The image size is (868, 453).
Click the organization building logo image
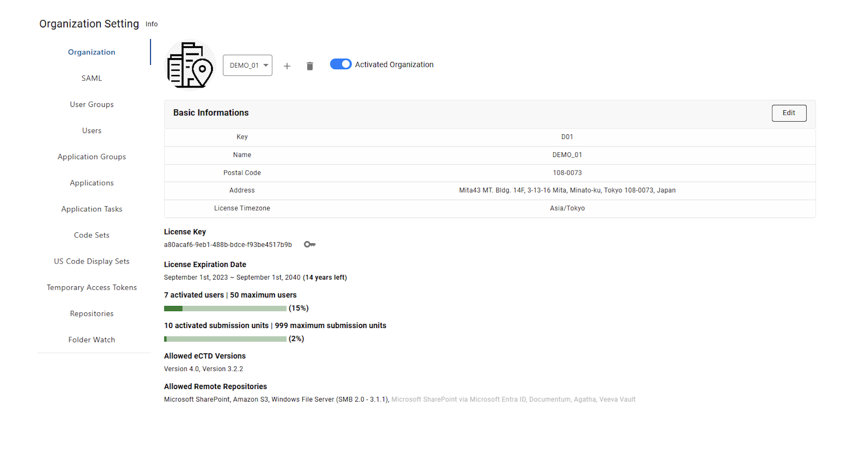pos(190,65)
